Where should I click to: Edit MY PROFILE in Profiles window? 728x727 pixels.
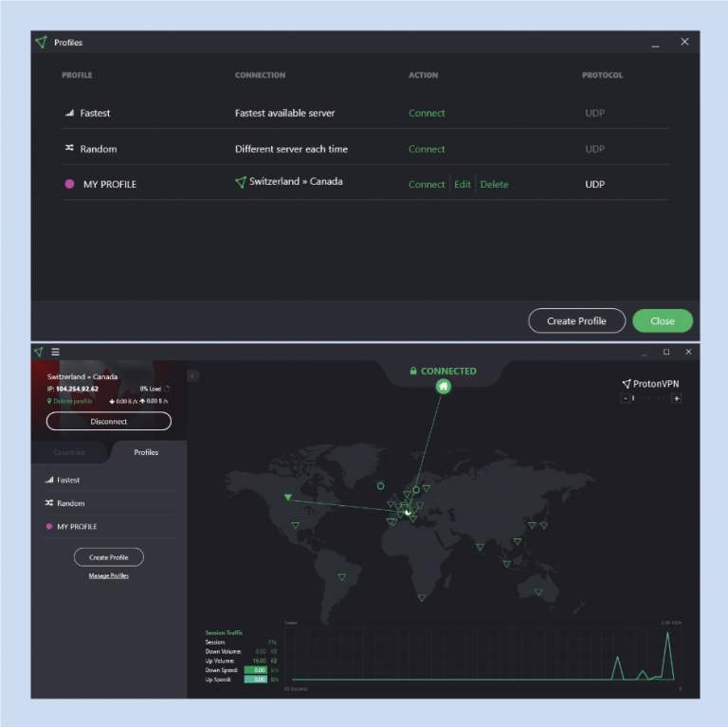pyautogui.click(x=462, y=184)
